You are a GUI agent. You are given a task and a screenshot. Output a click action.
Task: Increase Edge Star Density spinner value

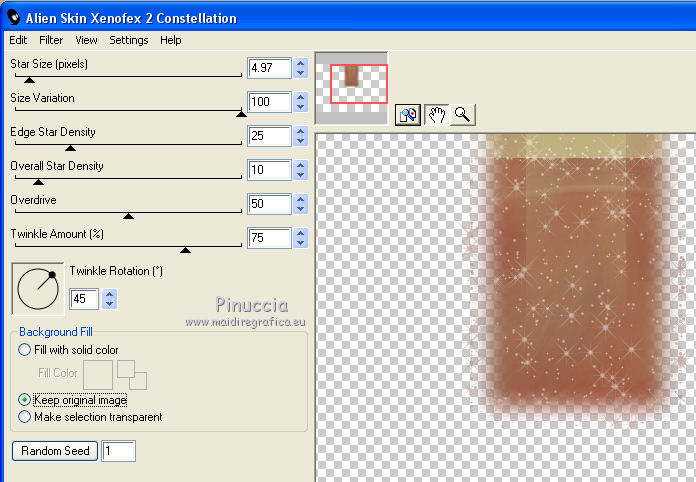(x=301, y=131)
